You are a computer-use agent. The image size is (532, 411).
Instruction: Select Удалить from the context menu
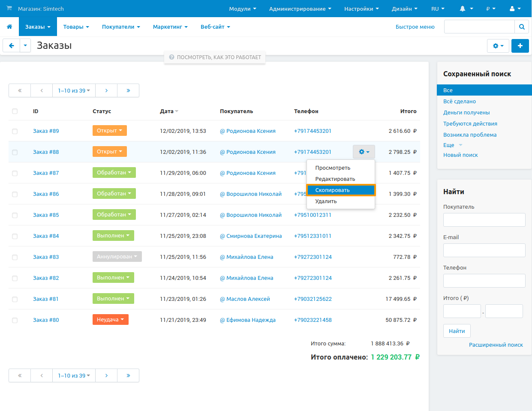tap(326, 201)
